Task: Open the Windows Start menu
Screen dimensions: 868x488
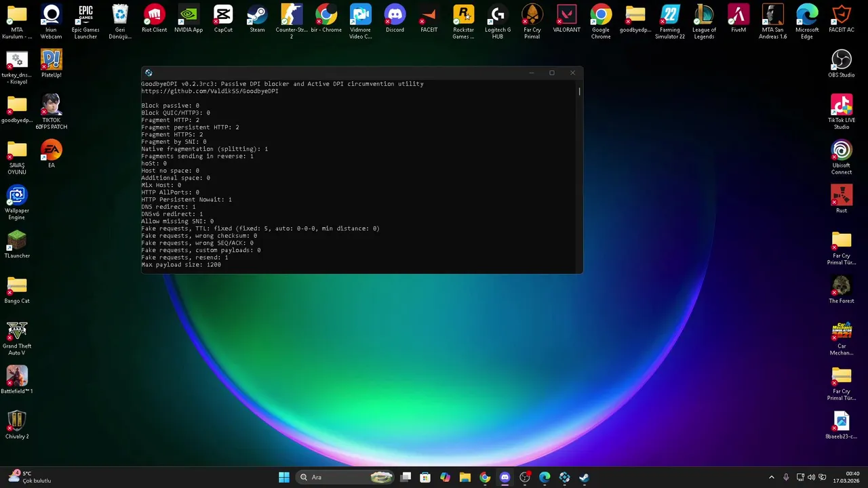Action: coord(284,477)
